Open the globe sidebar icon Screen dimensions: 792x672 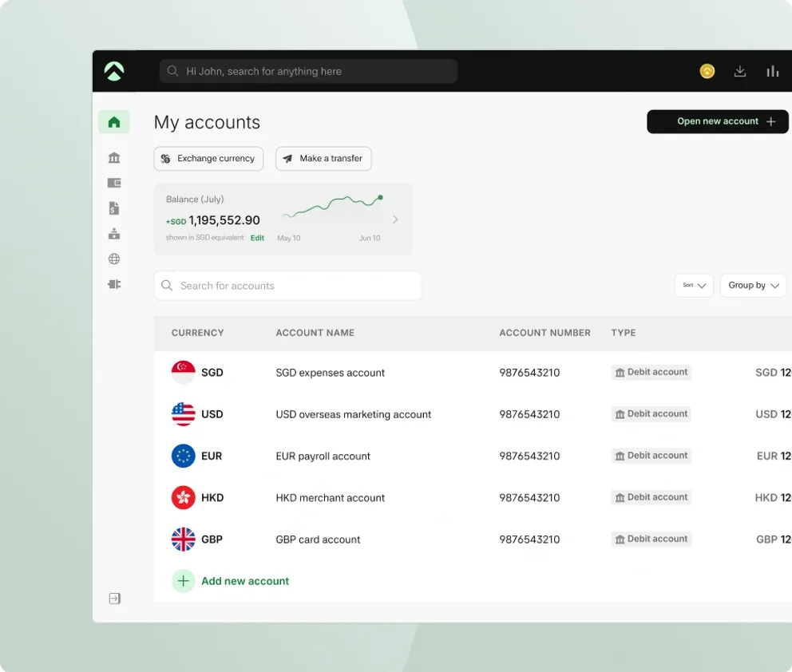coord(114,259)
